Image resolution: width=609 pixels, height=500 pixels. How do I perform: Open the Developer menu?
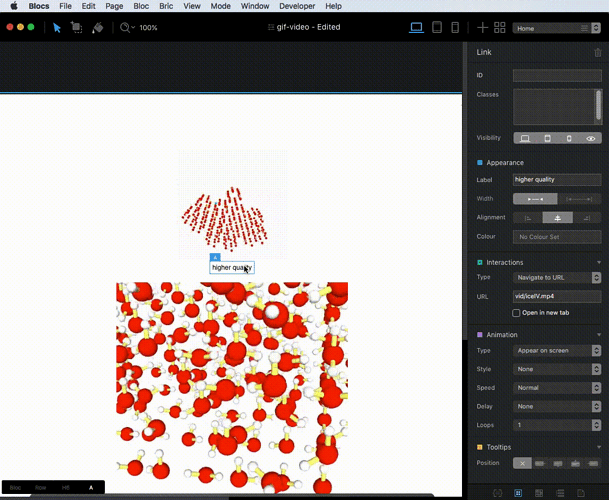coord(297,6)
